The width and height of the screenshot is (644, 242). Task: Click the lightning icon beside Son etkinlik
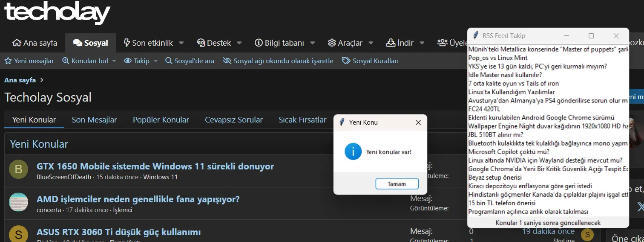click(x=126, y=43)
